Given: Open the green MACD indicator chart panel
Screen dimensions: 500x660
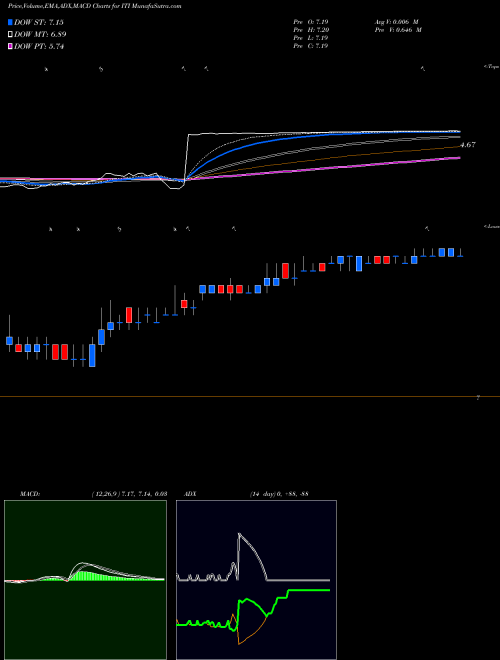Looking at the screenshot, I should [85, 580].
